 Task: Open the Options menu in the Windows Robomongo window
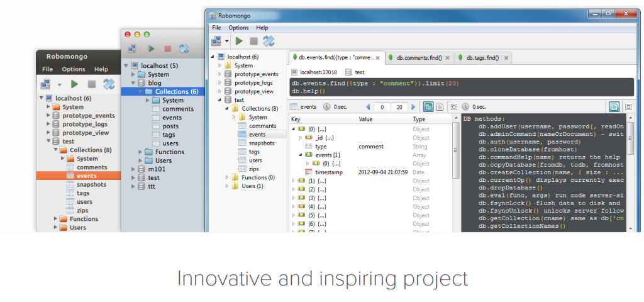click(238, 28)
